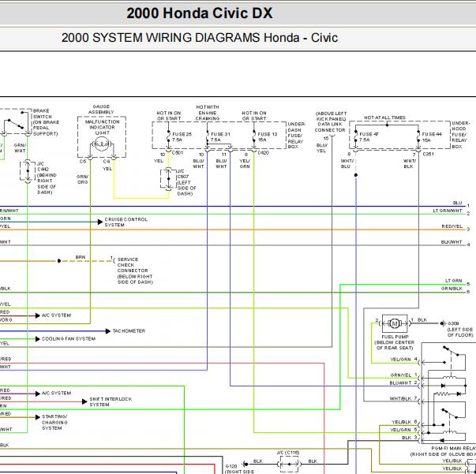
Task: Click the splice dot on the WHT/BLU wire
Action: [356, 175]
